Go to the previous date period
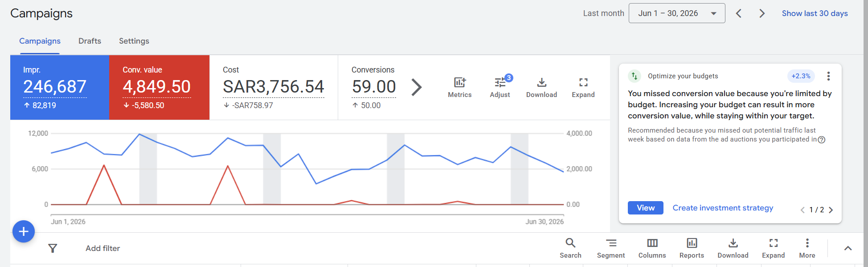Viewport: 868px width, 267px height. [x=739, y=13]
